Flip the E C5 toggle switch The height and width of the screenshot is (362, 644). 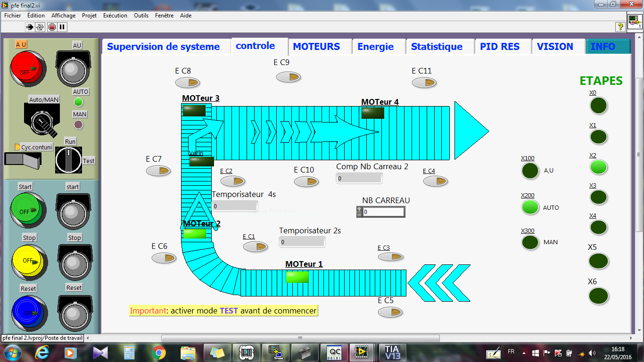point(390,312)
